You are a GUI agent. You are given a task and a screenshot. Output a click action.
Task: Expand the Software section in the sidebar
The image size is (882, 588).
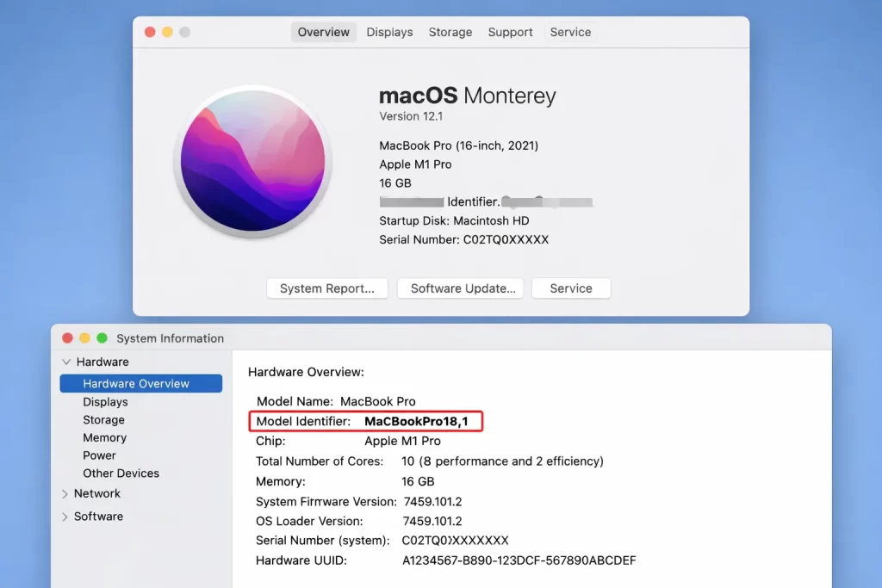65,517
